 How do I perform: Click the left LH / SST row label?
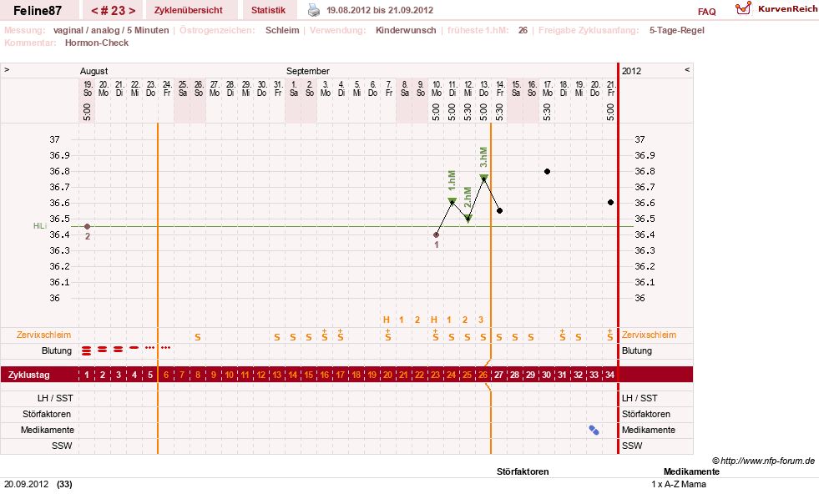point(55,398)
